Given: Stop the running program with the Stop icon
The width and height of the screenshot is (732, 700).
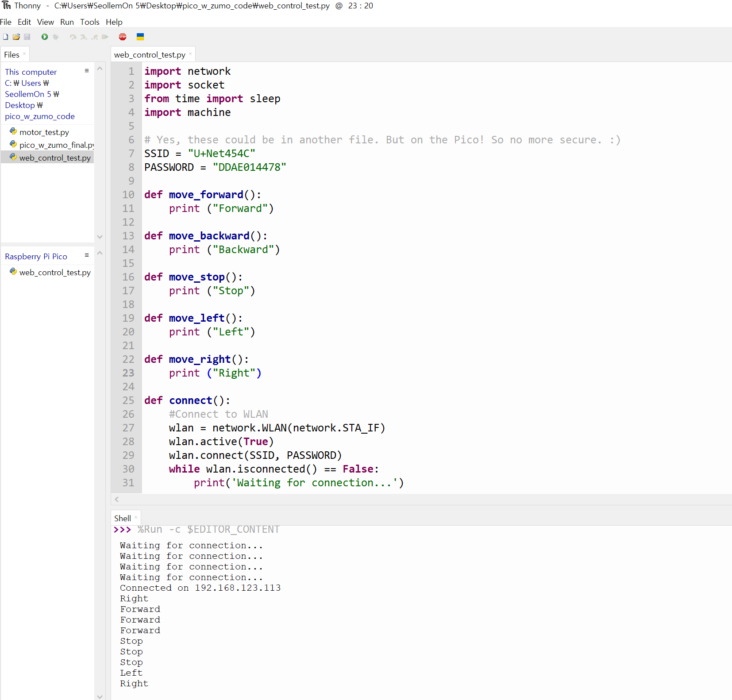Looking at the screenshot, I should click(123, 37).
